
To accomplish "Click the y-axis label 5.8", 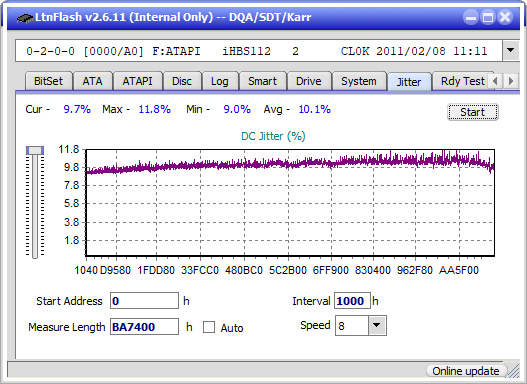I will pyautogui.click(x=72, y=204).
